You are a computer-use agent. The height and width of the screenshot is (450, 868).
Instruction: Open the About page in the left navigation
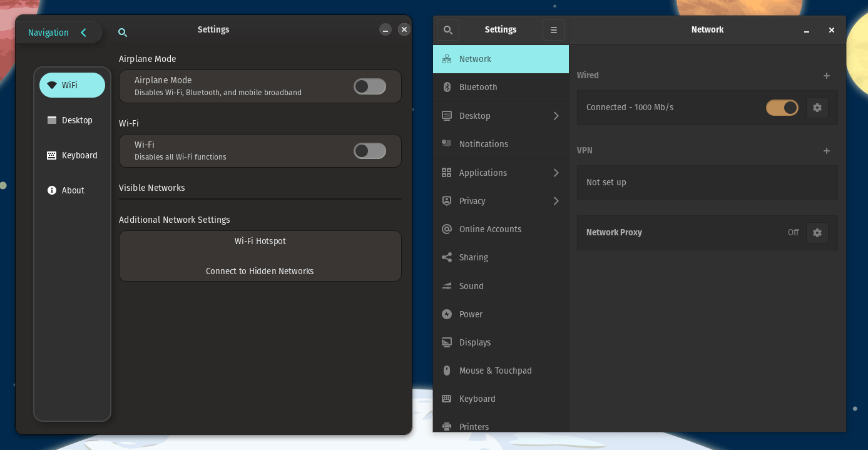[x=73, y=190]
